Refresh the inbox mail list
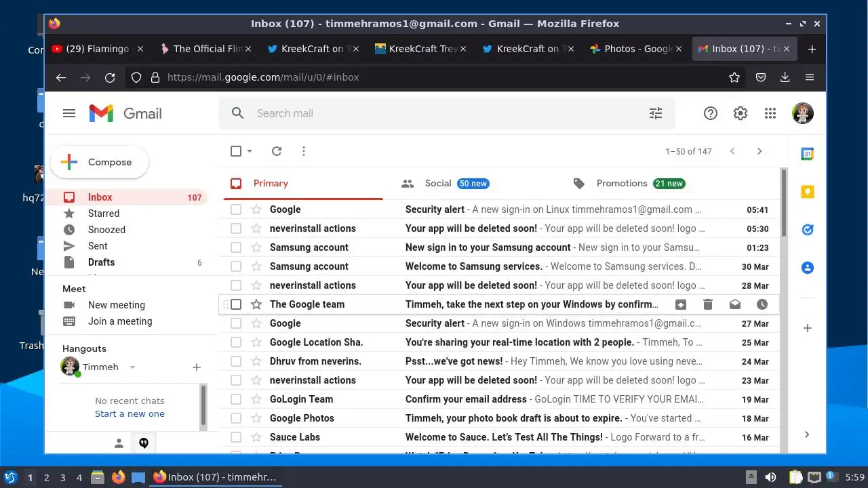Viewport: 868px width, 488px height. coord(276,151)
